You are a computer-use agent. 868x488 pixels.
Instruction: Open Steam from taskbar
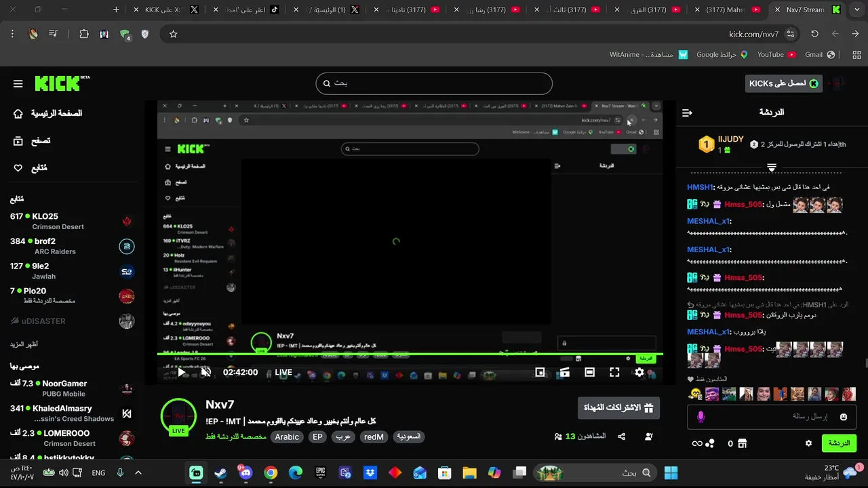221,472
